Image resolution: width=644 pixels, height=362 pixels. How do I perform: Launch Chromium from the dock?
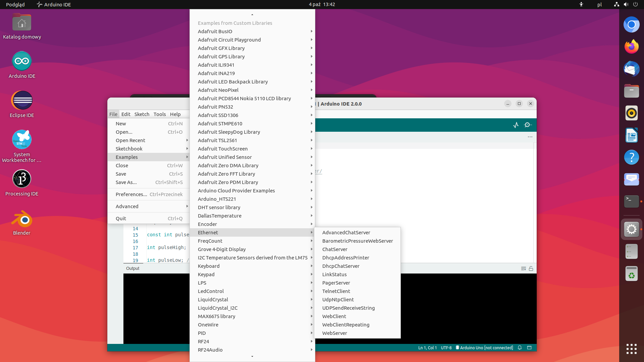click(x=631, y=24)
